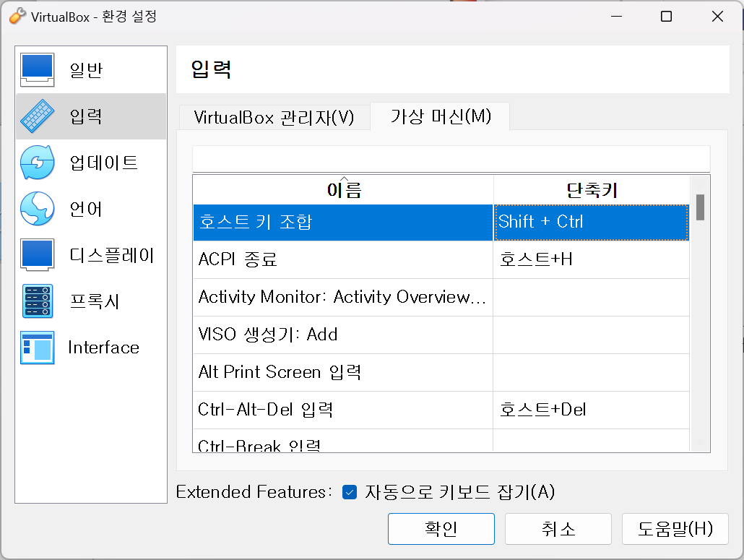Open the 업데이트 refresh icon

37,163
